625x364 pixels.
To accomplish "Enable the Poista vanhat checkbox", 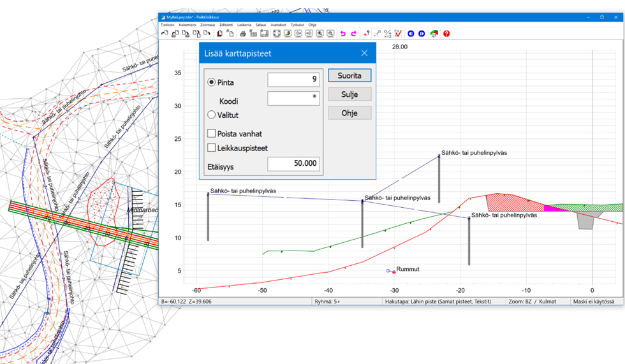I will tap(212, 134).
